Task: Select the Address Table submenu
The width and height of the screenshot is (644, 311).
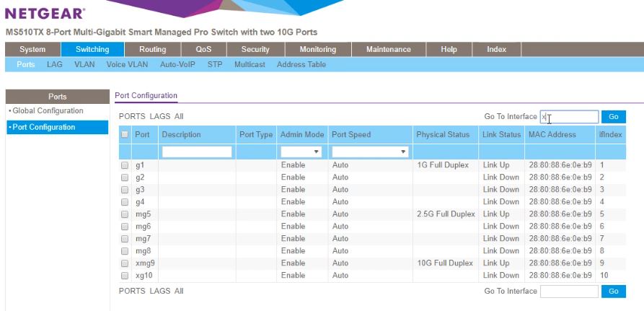Action: [301, 65]
